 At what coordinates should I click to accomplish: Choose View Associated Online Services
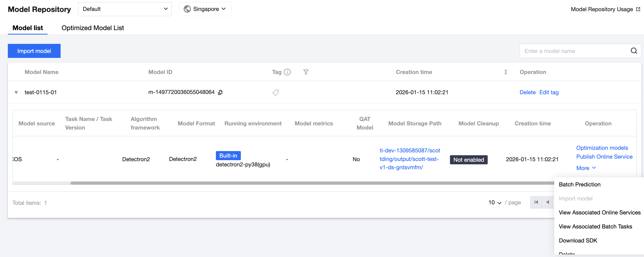(x=600, y=213)
